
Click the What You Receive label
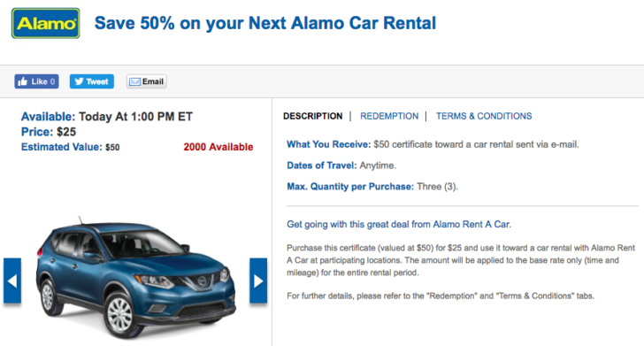pyautogui.click(x=328, y=144)
